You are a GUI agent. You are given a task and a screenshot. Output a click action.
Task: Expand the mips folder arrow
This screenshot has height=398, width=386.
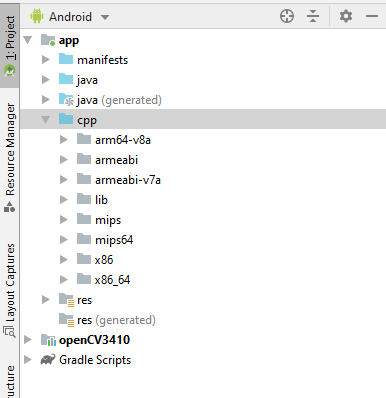[64, 220]
